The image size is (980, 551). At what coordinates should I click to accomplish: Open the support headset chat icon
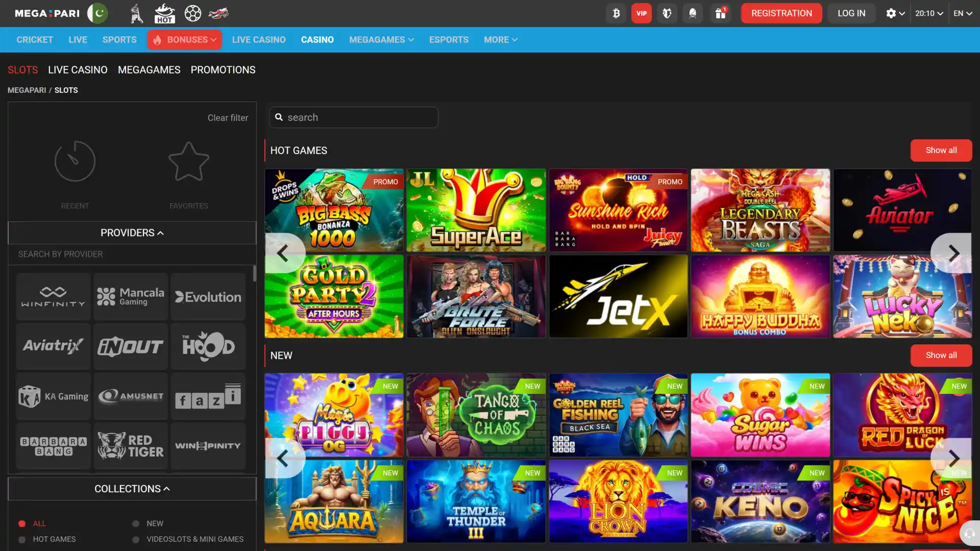click(970, 533)
